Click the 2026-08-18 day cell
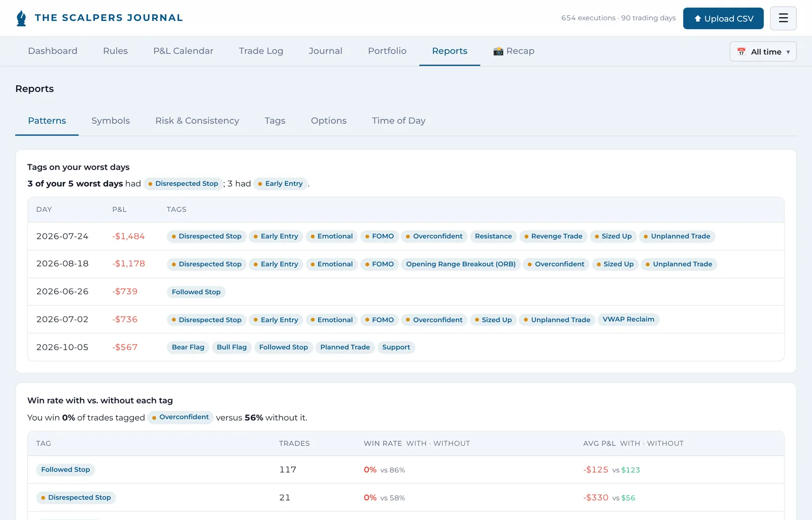812x520 pixels. [x=62, y=264]
